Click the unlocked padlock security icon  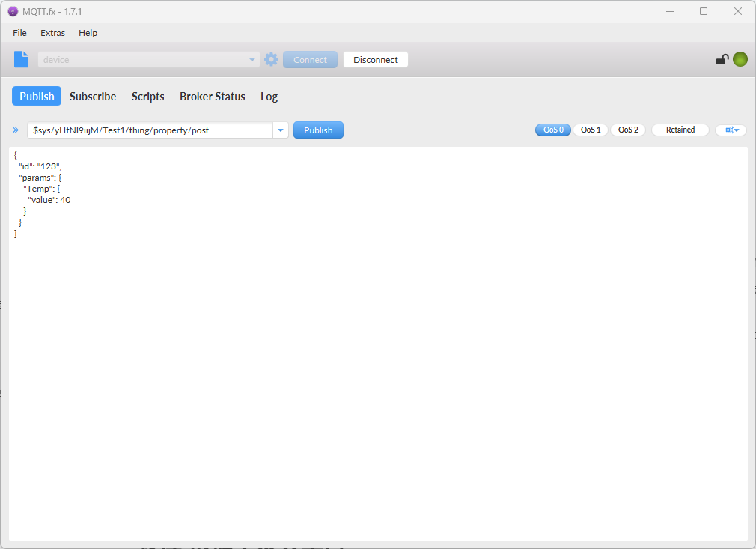[x=722, y=60]
